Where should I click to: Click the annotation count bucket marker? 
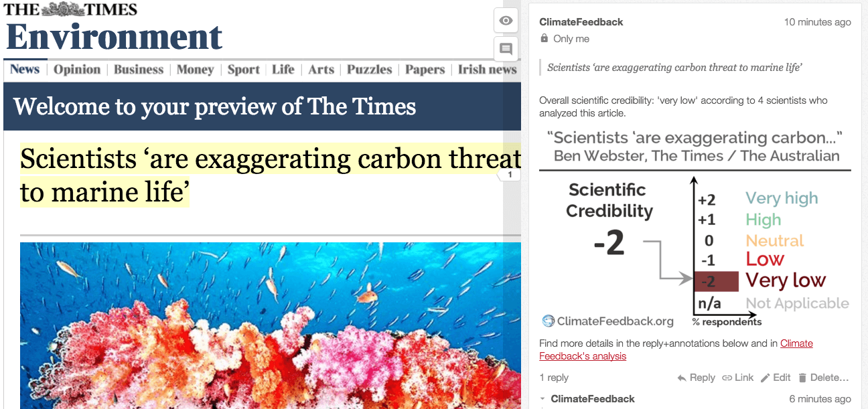tap(509, 175)
